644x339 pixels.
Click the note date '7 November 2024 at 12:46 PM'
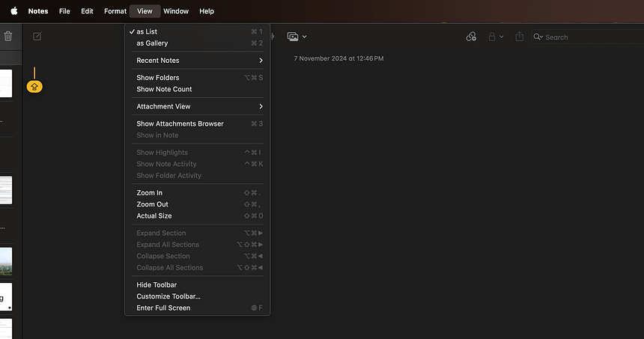pos(338,58)
